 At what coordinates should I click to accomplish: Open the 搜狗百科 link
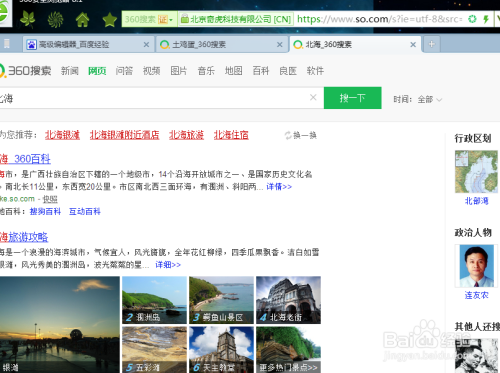coord(45,212)
